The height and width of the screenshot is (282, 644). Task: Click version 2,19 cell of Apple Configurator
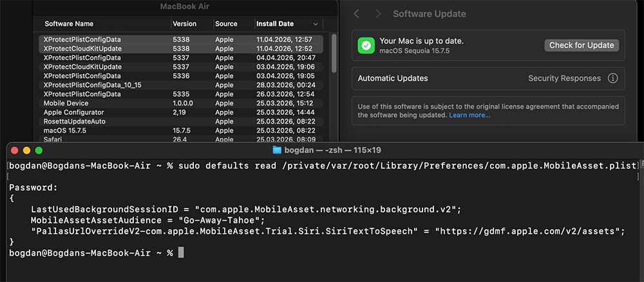180,113
